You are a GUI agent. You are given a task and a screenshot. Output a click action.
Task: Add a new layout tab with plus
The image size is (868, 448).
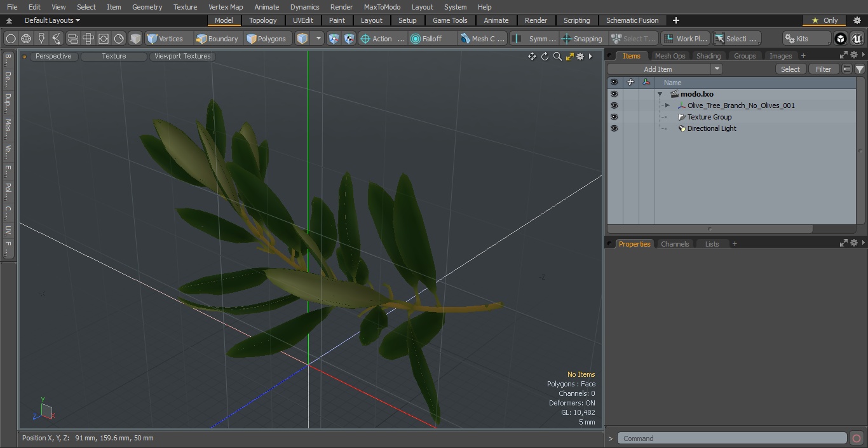675,20
